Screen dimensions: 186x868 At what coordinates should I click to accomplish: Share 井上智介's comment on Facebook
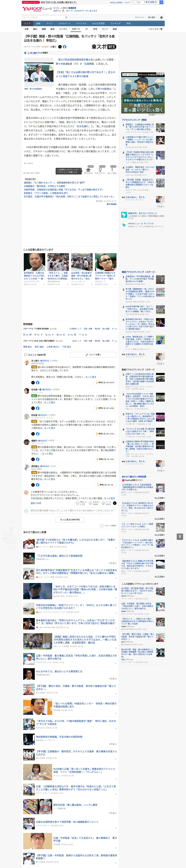(38, 382)
